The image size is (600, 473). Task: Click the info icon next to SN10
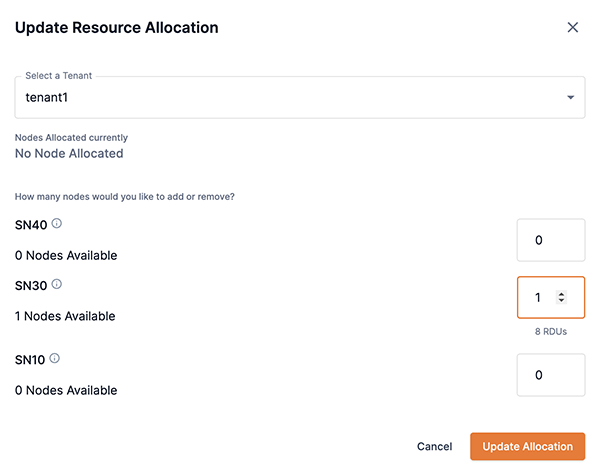click(x=54, y=358)
